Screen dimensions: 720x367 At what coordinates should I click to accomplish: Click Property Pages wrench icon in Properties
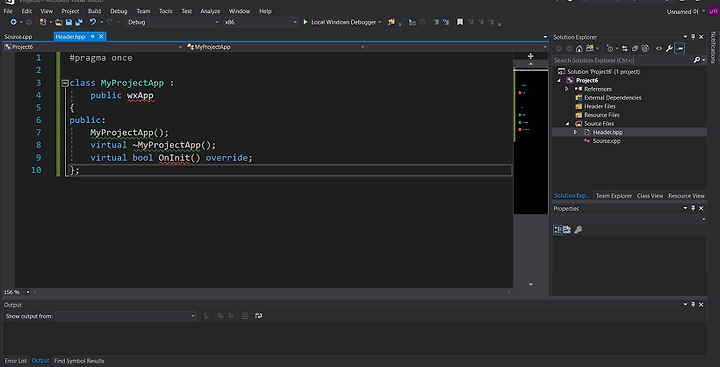coord(578,230)
